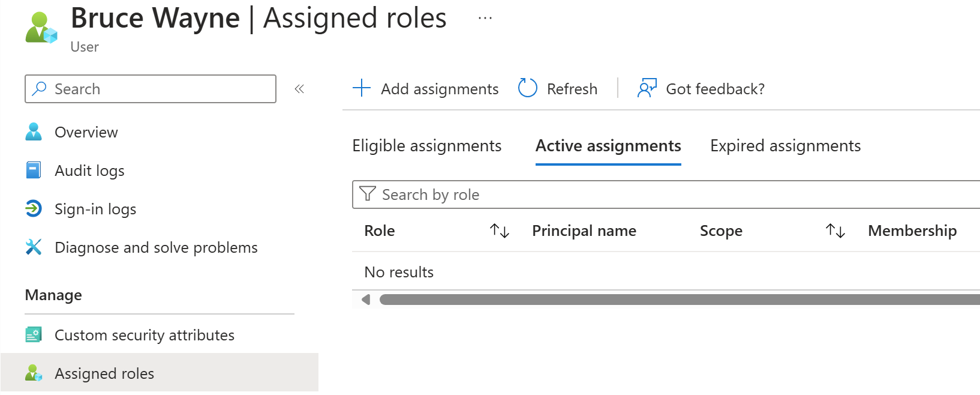Click the horizontal scrollbar left arrow
Viewport: 980px width, 395px height.
coord(365,300)
